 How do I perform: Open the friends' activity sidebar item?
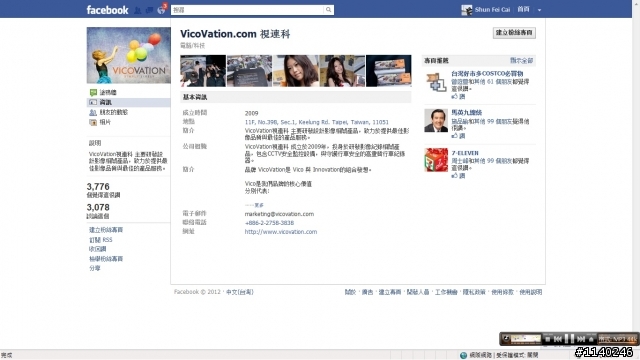[x=109, y=112]
